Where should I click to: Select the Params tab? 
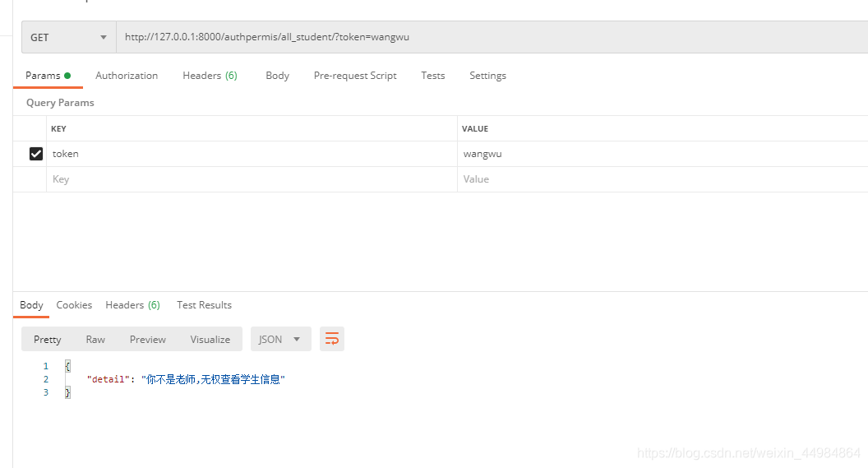pos(48,76)
